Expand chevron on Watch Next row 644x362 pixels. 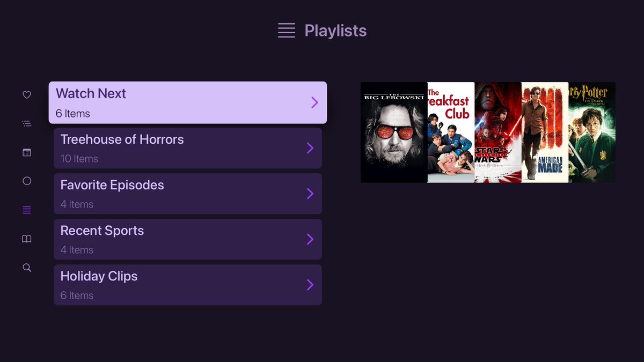(315, 102)
